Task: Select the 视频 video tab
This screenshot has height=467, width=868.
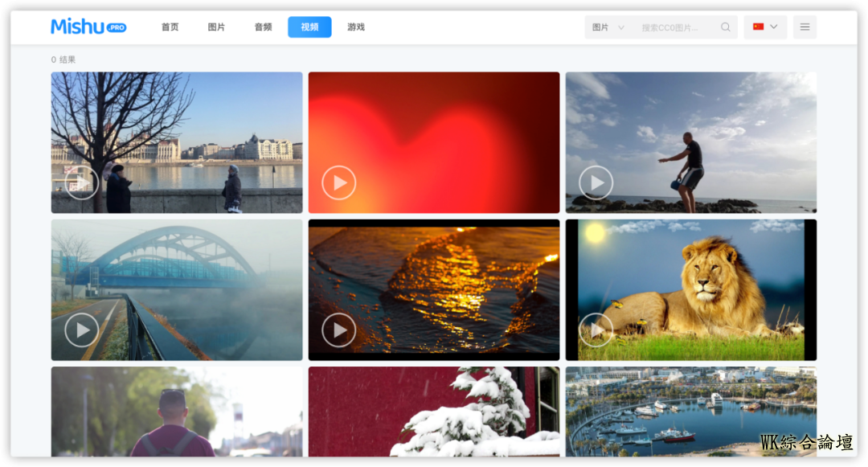Action: coord(309,27)
